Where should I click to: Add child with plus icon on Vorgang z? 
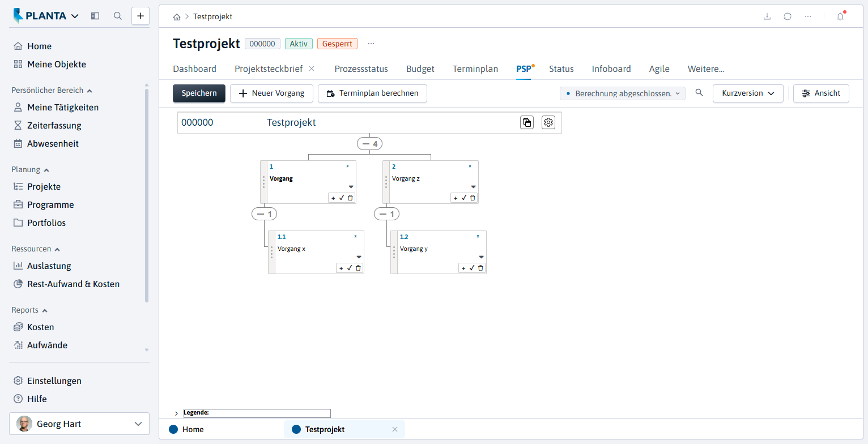(456, 198)
